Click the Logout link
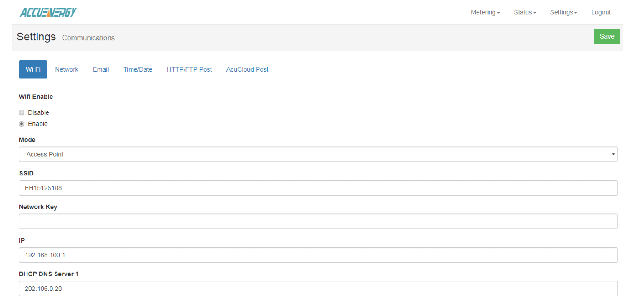Image resolution: width=644 pixels, height=308 pixels. click(601, 12)
